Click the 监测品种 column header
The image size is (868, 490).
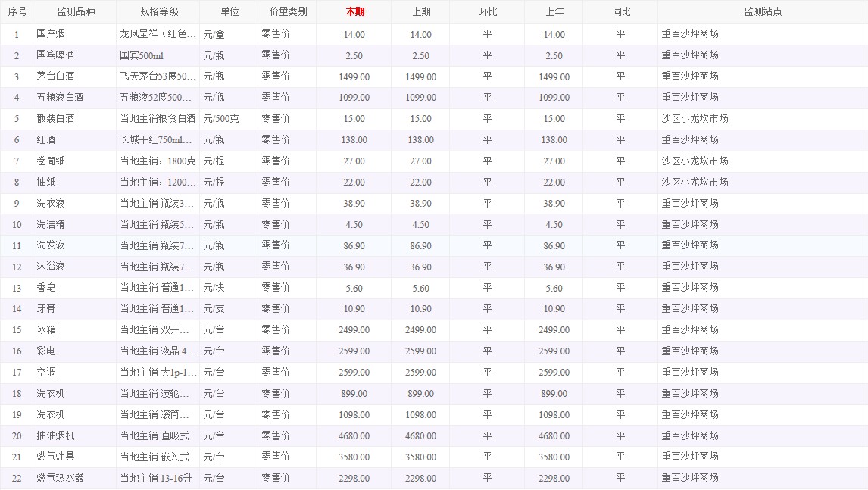click(75, 11)
